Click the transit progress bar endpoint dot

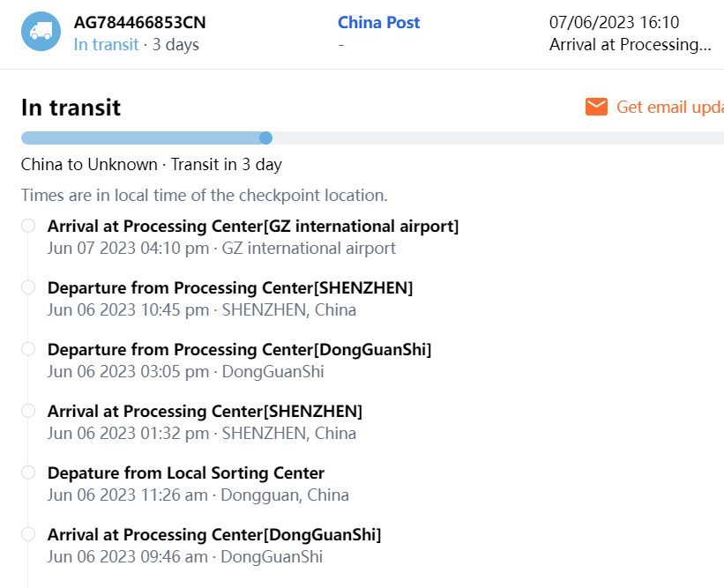tap(266, 138)
